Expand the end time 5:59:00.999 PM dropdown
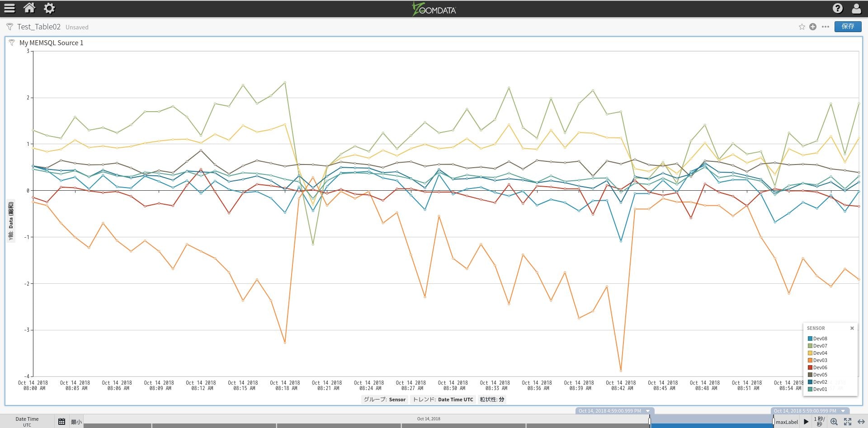Viewport: 868px width, 428px height. pos(843,411)
